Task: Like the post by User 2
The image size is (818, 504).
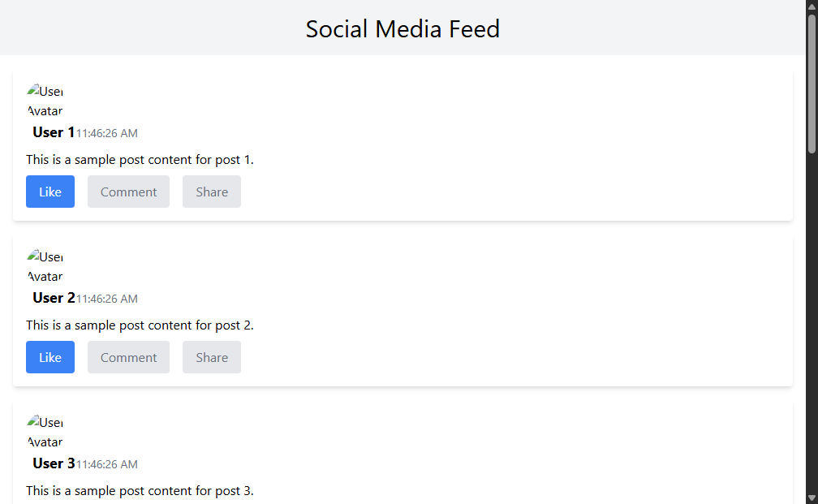Action: (50, 357)
